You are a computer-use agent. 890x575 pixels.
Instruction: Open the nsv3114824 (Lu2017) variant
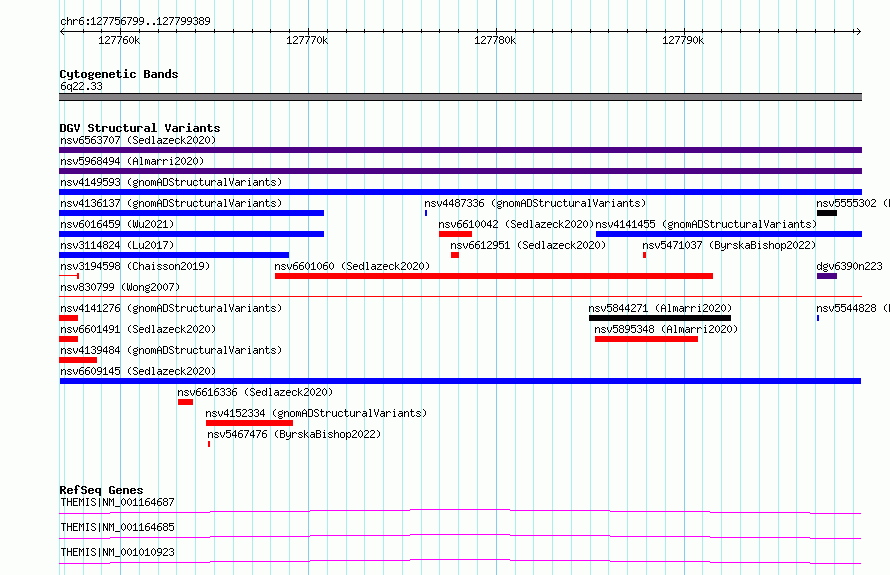tap(117, 245)
